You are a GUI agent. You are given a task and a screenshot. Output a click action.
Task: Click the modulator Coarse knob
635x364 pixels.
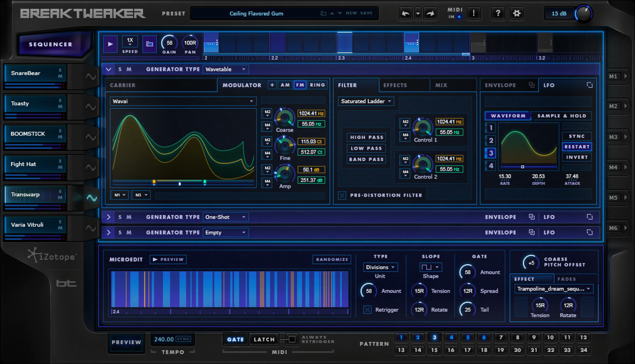[285, 118]
